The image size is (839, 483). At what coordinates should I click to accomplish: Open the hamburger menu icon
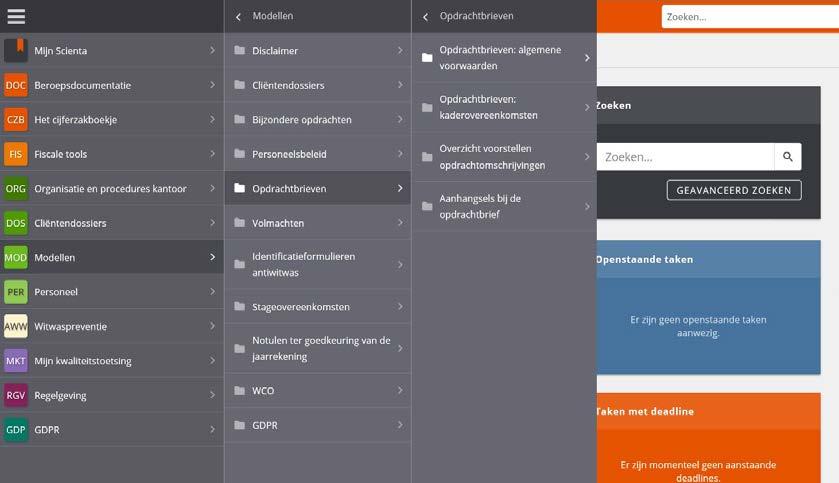16,17
